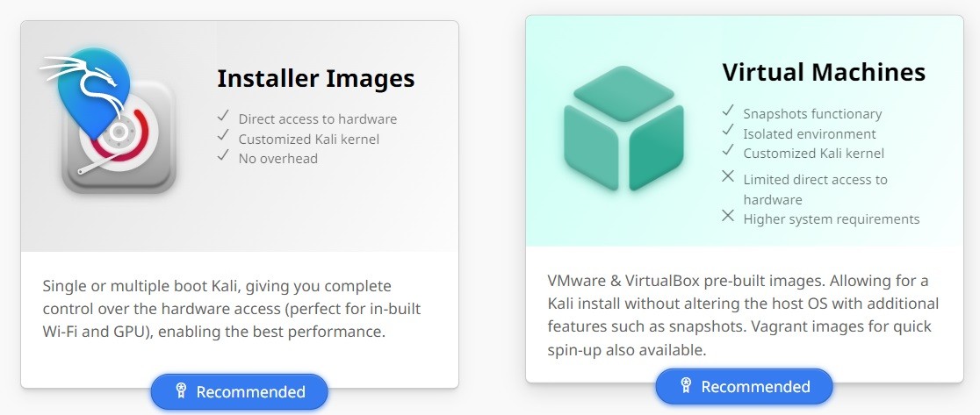Image resolution: width=980 pixels, height=415 pixels.
Task: Click checkmark beside Isolated environment
Action: point(728,132)
